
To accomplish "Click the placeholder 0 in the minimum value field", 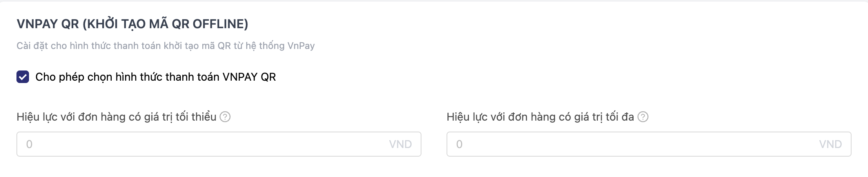I will click(29, 144).
